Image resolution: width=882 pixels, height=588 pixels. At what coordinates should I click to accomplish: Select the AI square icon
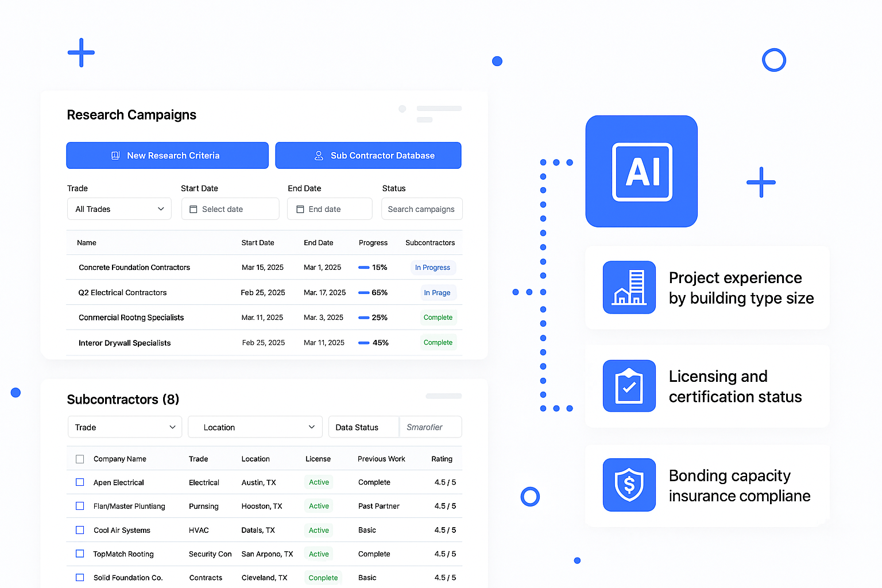point(641,171)
